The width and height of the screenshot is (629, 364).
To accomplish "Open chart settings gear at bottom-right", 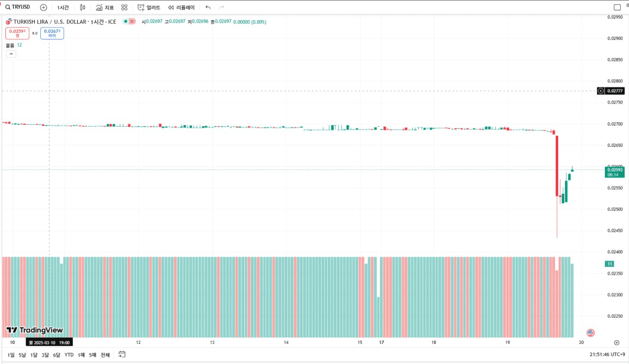I will click(616, 342).
